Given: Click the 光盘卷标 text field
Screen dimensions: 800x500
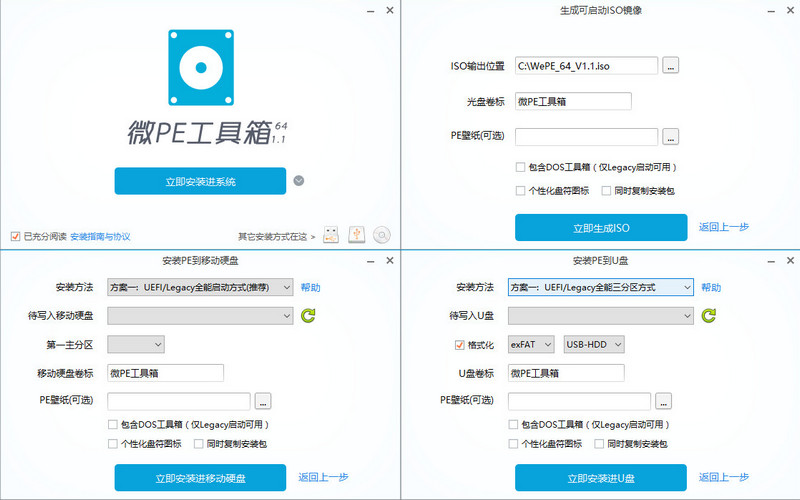Looking at the screenshot, I should (x=573, y=101).
